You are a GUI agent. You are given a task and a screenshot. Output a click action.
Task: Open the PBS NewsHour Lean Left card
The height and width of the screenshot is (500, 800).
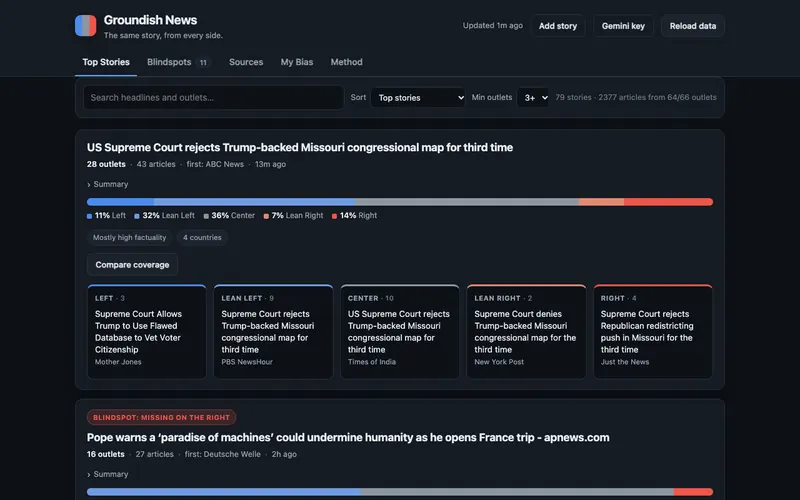click(273, 332)
